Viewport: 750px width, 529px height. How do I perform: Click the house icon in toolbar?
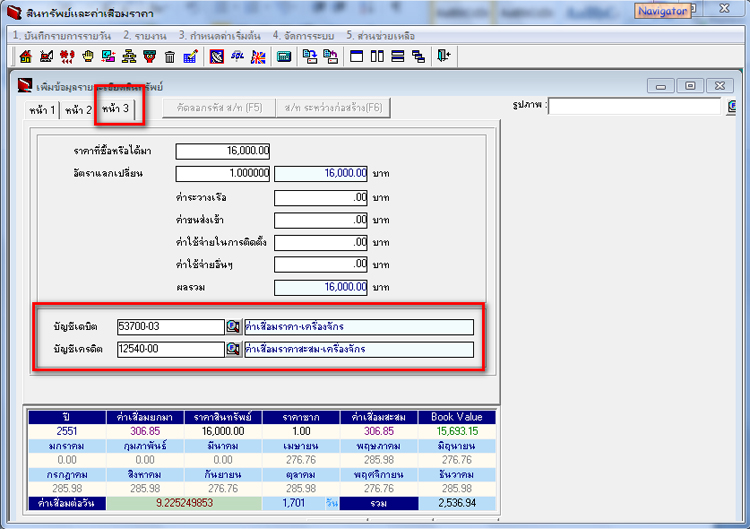pos(25,57)
